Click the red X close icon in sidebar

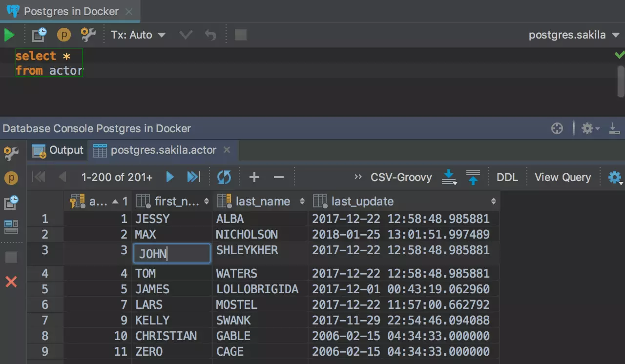tap(11, 282)
